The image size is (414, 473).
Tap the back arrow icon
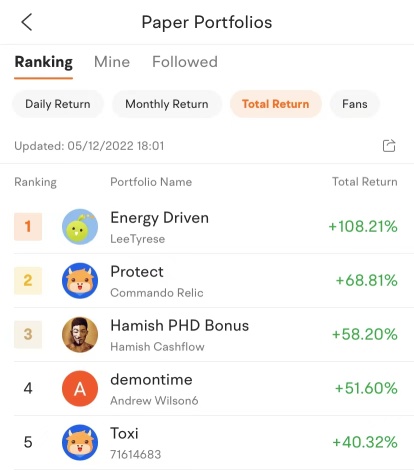click(27, 22)
